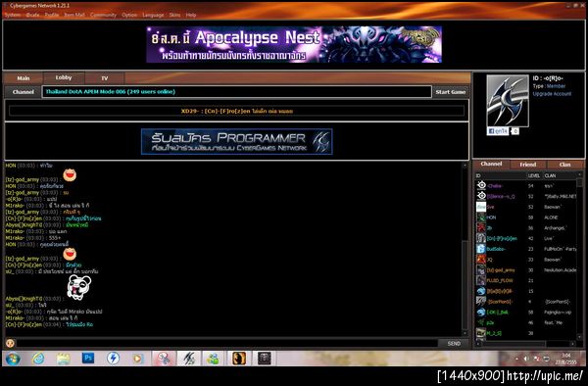
Task: Open the Windows Start menu
Action: [x=13, y=359]
